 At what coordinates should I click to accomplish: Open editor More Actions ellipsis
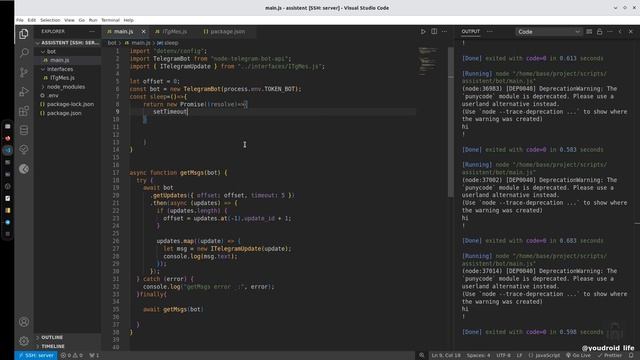(444, 31)
